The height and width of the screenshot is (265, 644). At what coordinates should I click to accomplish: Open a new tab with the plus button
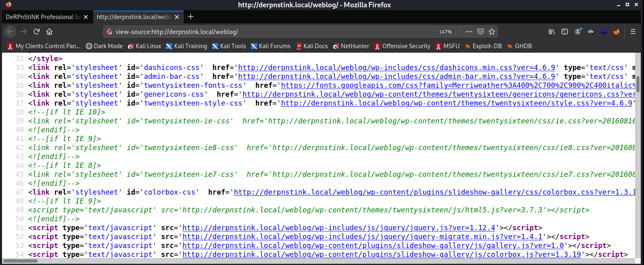tap(191, 17)
